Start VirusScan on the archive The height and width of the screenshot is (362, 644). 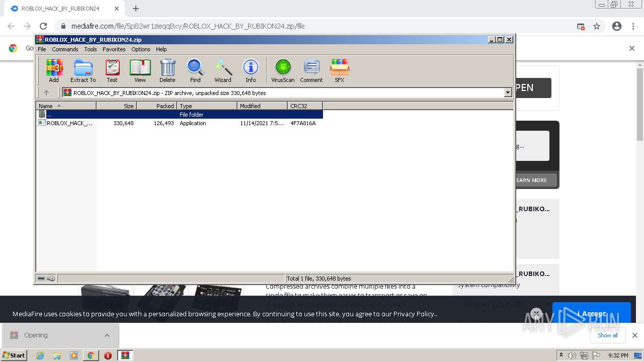coord(283,70)
